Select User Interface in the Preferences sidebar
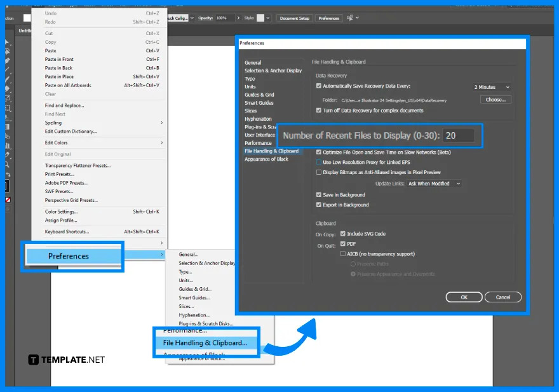 coord(260,135)
